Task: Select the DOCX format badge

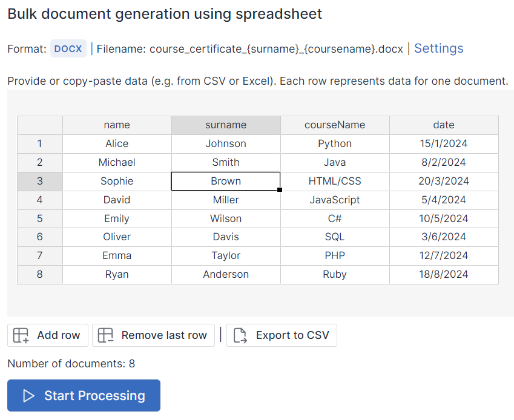Action: pyautogui.click(x=68, y=48)
